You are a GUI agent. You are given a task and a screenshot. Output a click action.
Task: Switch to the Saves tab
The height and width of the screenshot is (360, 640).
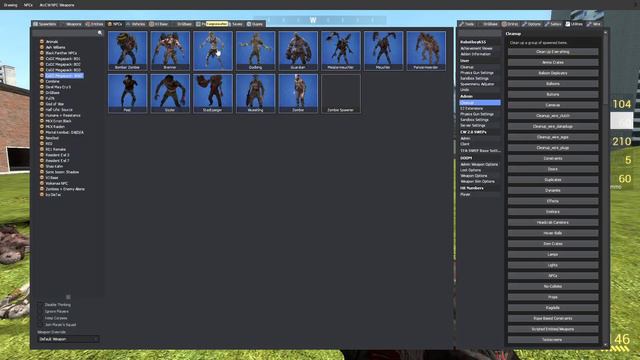coord(236,24)
